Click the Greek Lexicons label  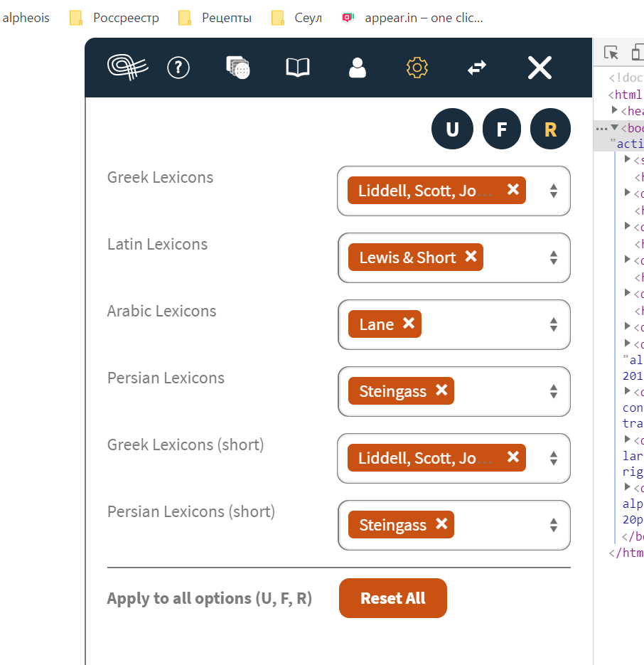(x=160, y=177)
